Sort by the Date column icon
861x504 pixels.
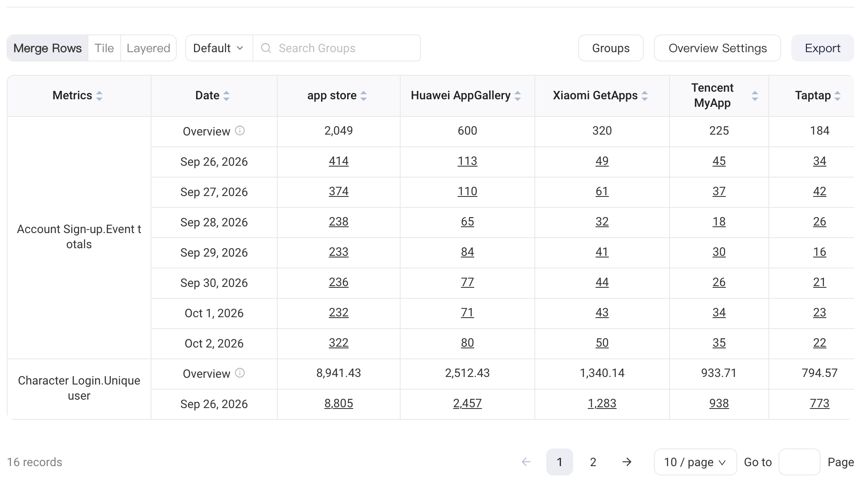coord(226,96)
